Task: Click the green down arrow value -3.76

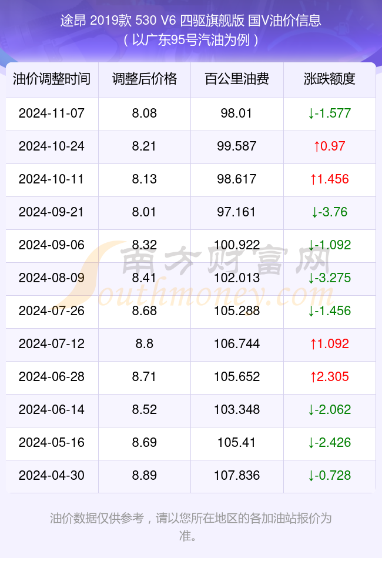Action: coord(330,212)
